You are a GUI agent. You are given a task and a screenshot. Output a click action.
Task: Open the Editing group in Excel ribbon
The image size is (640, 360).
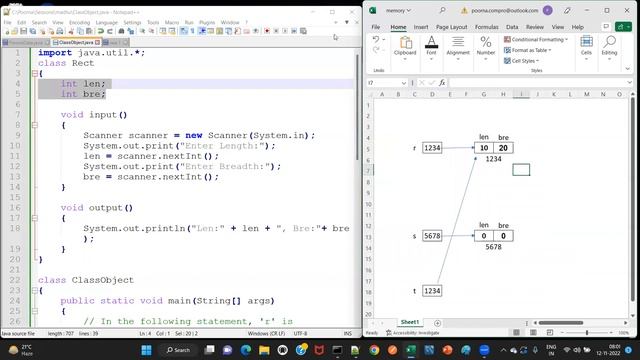pyautogui.click(x=609, y=48)
